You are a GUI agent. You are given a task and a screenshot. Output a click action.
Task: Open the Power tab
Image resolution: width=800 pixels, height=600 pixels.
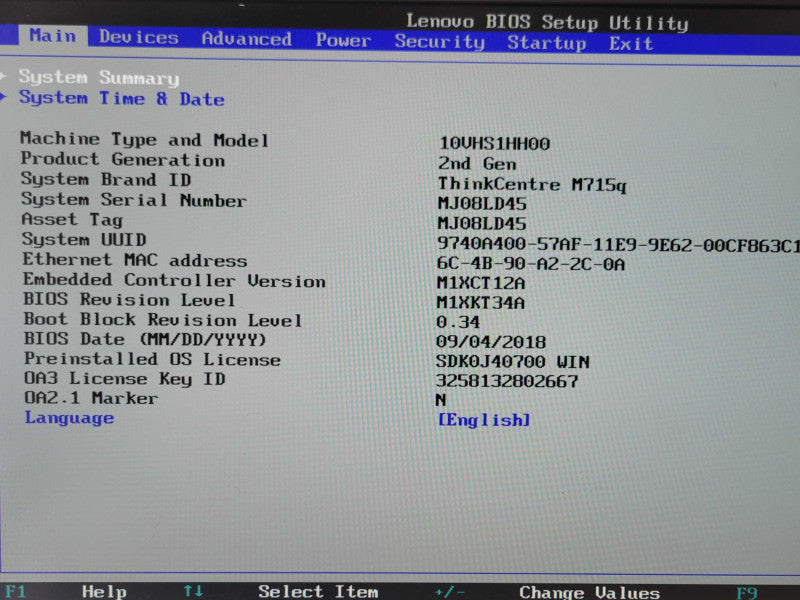[343, 40]
